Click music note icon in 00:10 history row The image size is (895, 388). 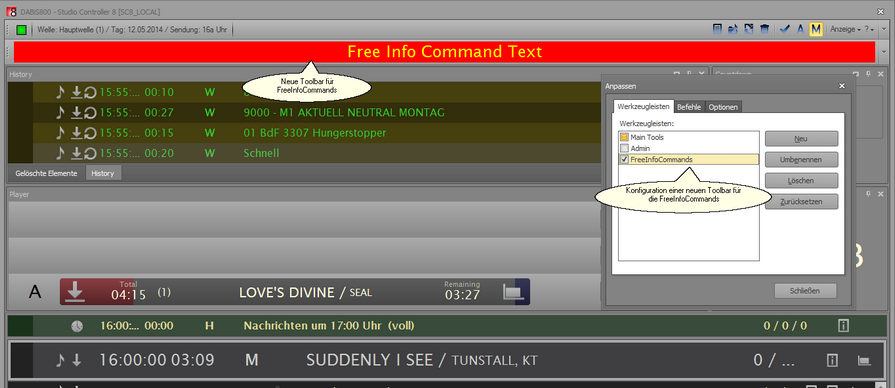tap(61, 92)
